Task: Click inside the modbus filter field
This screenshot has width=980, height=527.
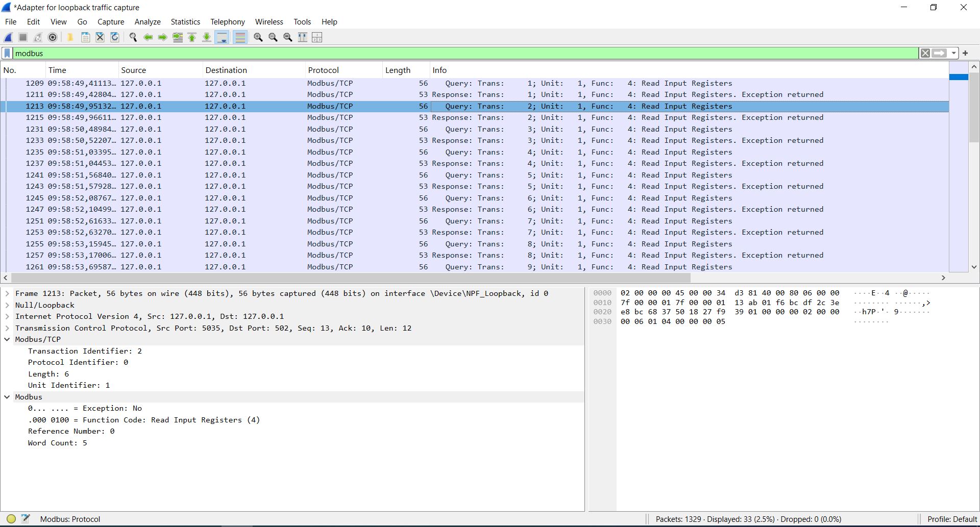Action: click(465, 53)
